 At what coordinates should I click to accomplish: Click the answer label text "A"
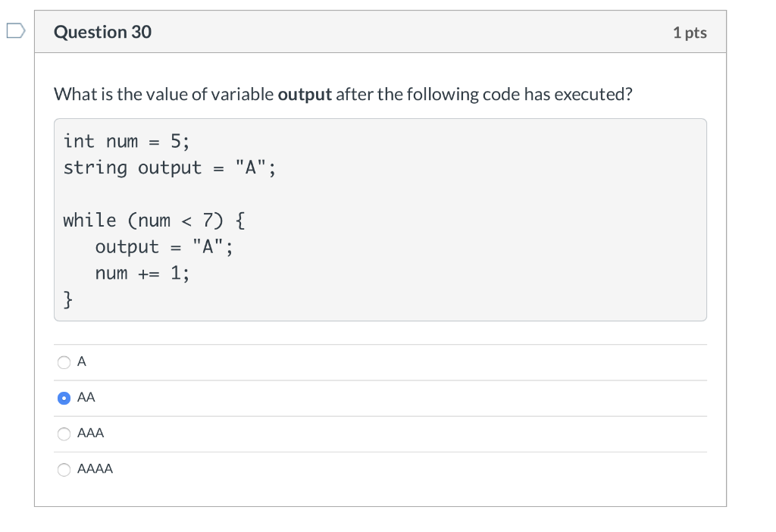[x=82, y=362]
